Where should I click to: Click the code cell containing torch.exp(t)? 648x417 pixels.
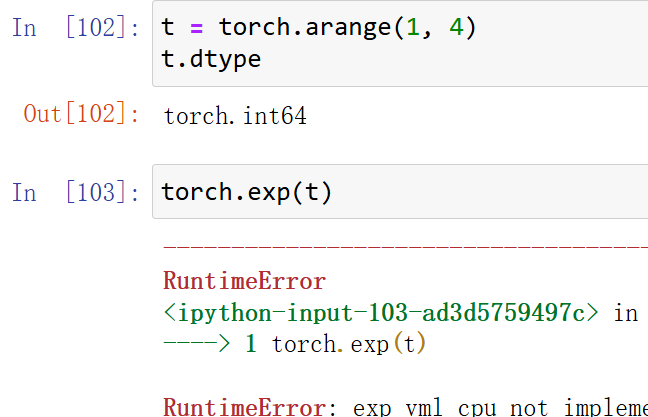tap(400, 191)
